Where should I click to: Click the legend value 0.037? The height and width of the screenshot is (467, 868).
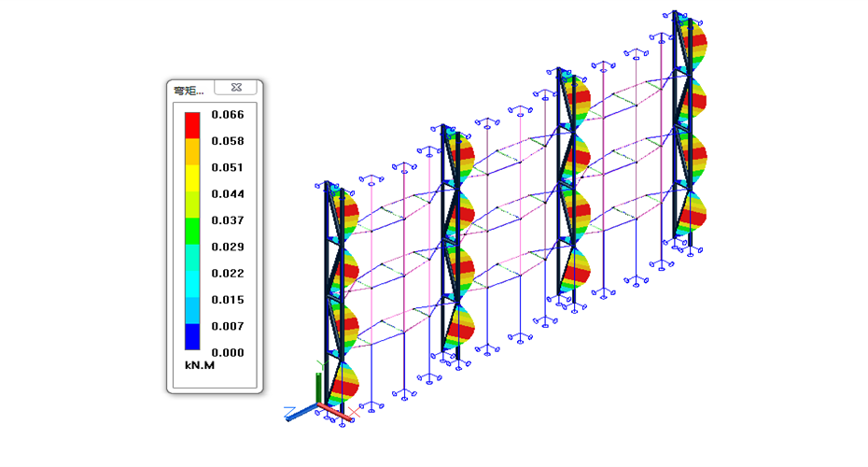pos(228,220)
